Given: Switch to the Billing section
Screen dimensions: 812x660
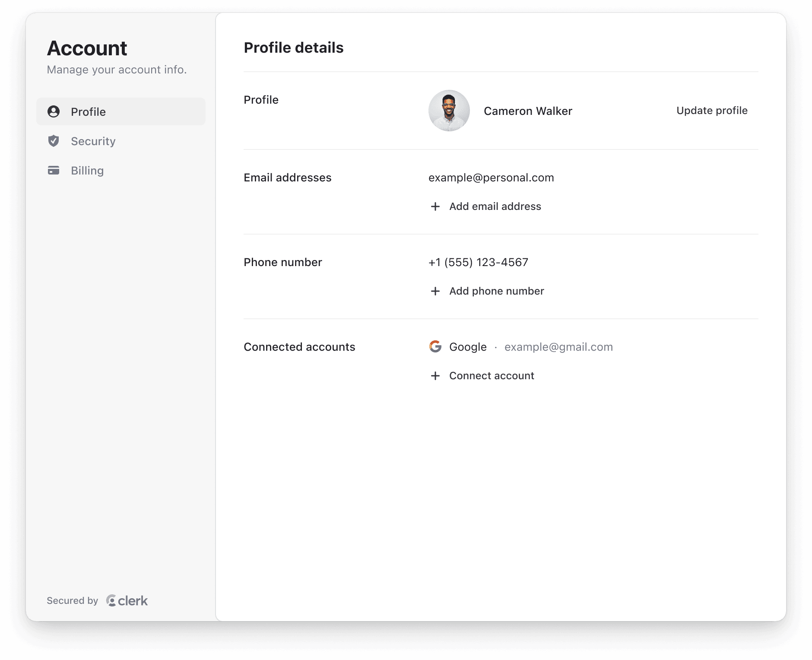Looking at the screenshot, I should [x=87, y=170].
